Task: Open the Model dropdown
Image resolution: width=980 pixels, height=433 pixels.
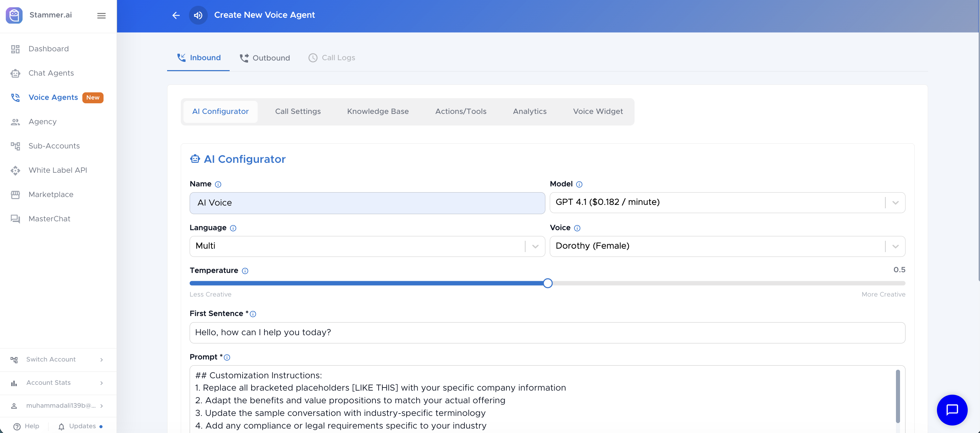Action: pyautogui.click(x=727, y=202)
